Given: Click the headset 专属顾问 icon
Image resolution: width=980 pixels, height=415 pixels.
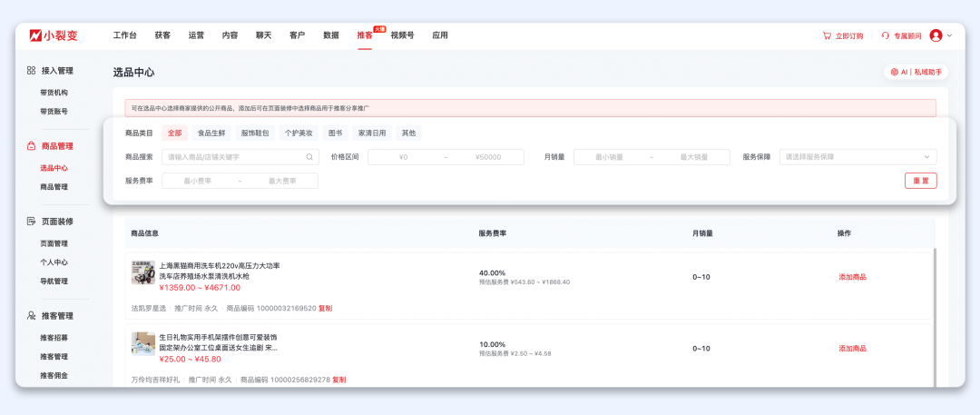Looking at the screenshot, I should [x=886, y=35].
